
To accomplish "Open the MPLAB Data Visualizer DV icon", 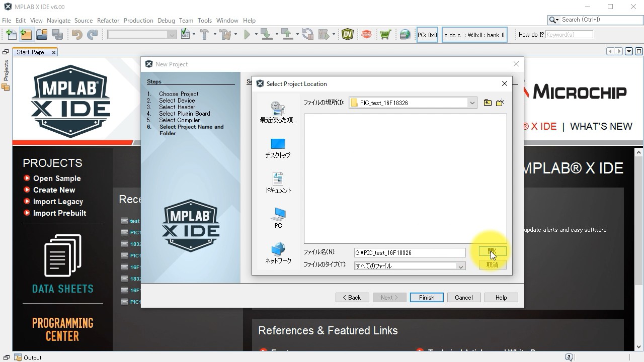I will tap(348, 35).
